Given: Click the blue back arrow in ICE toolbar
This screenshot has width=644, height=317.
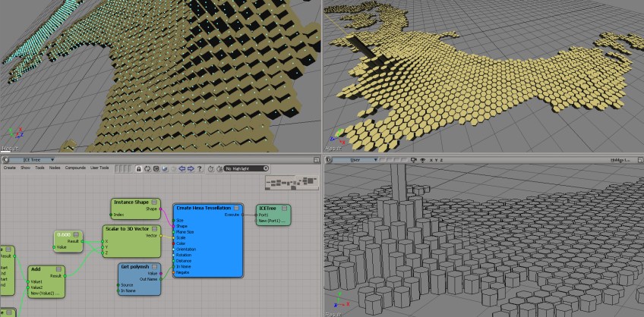Looking at the screenshot, I should 181,168.
